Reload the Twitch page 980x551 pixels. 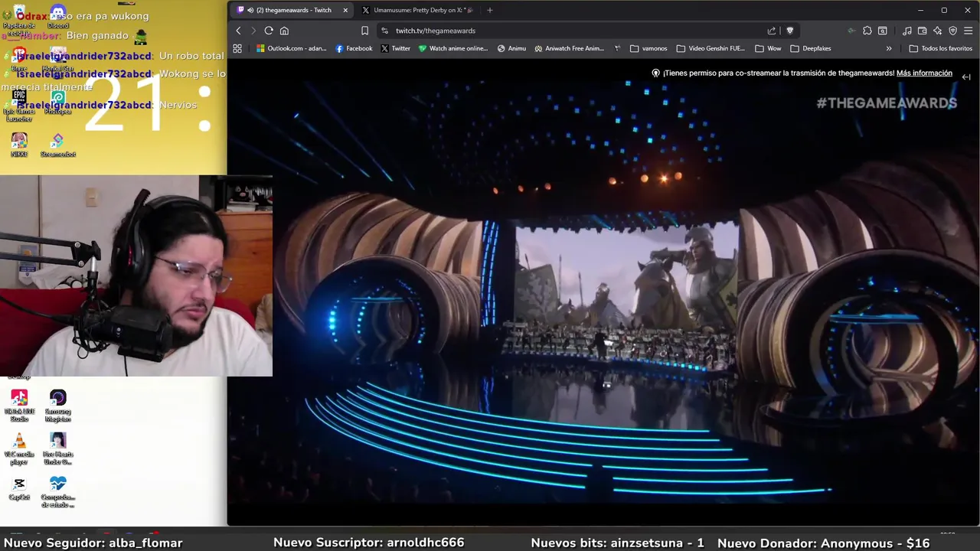pos(269,31)
